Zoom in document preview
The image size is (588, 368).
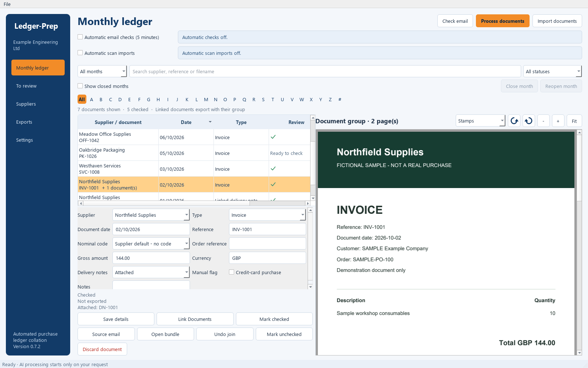pyautogui.click(x=558, y=121)
